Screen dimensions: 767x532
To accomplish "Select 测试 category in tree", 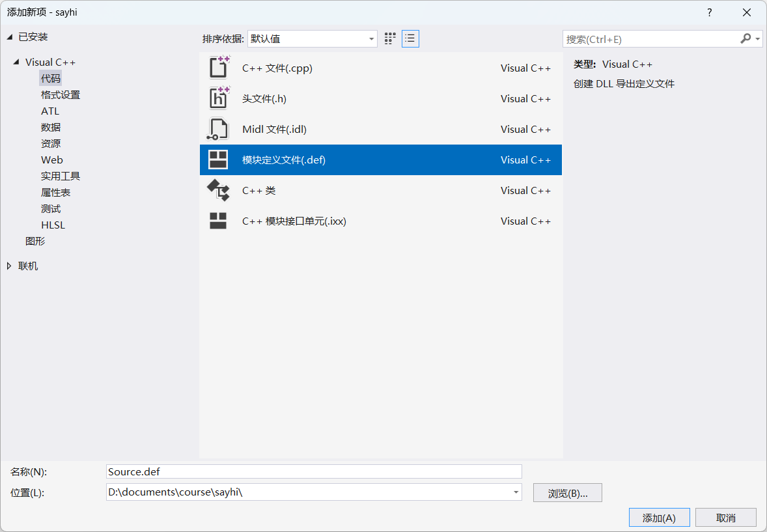I will (50, 208).
